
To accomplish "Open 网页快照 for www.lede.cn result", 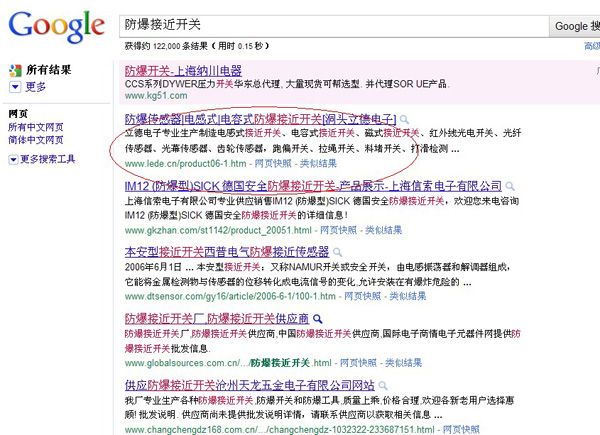I will 273,164.
